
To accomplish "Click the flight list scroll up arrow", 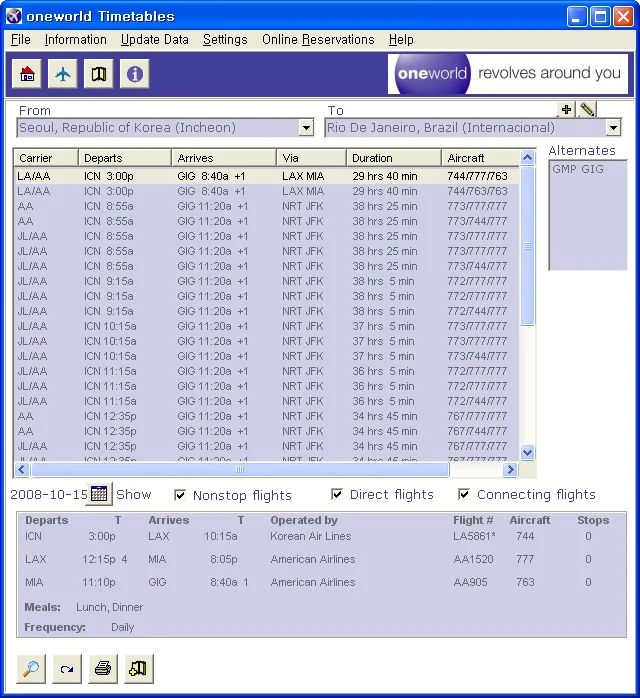I will [527, 158].
